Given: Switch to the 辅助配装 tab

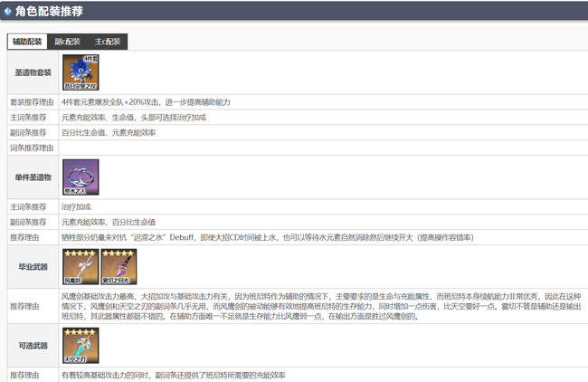Looking at the screenshot, I should click(x=27, y=42).
